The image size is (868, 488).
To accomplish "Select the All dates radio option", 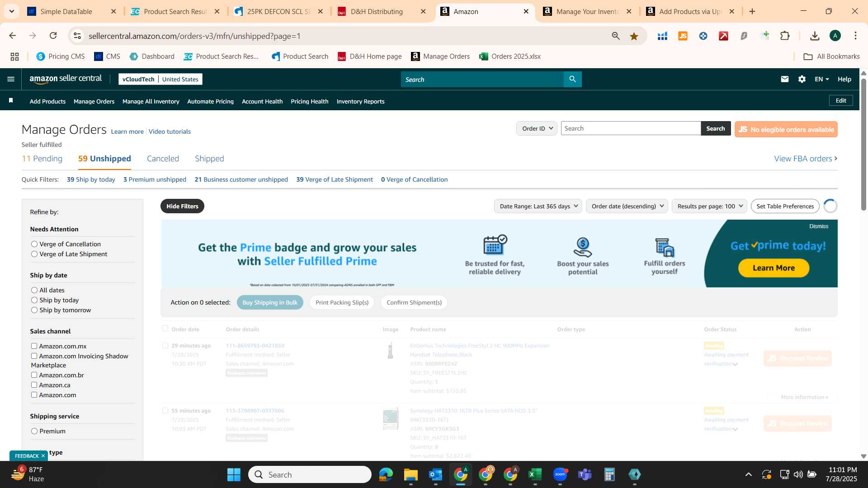I will [34, 290].
